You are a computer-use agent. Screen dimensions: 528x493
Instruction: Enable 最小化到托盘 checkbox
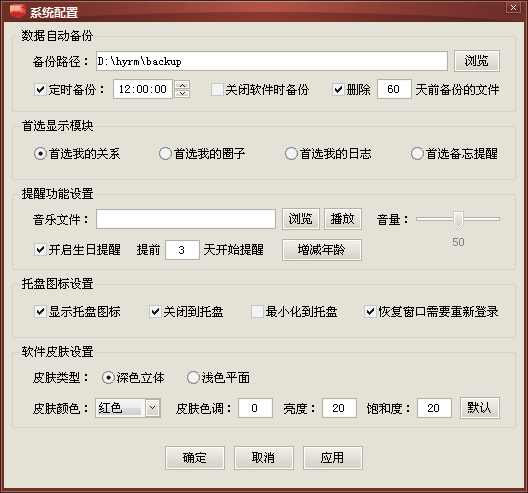coord(257,311)
